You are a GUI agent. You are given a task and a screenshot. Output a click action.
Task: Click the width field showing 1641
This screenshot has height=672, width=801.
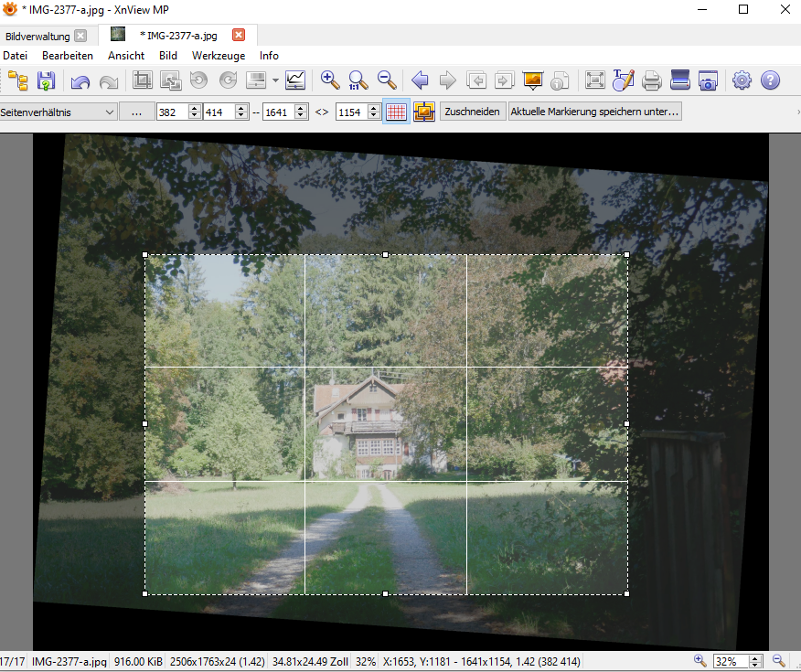pyautogui.click(x=279, y=112)
